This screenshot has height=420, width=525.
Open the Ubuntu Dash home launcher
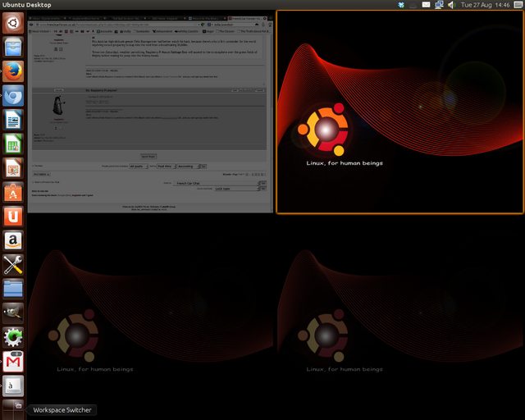[x=13, y=23]
